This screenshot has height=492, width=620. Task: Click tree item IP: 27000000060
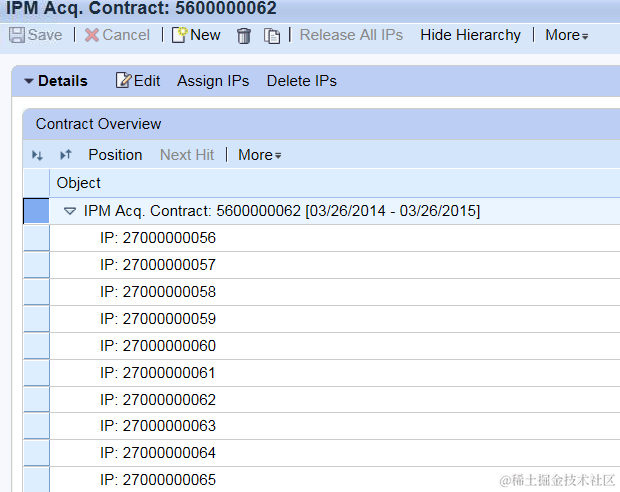(158, 346)
